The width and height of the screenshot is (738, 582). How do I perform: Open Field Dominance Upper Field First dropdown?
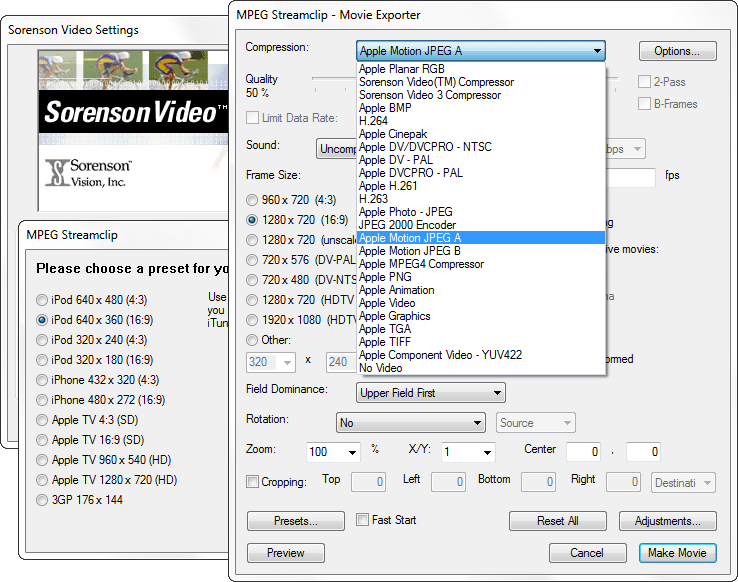pos(431,393)
